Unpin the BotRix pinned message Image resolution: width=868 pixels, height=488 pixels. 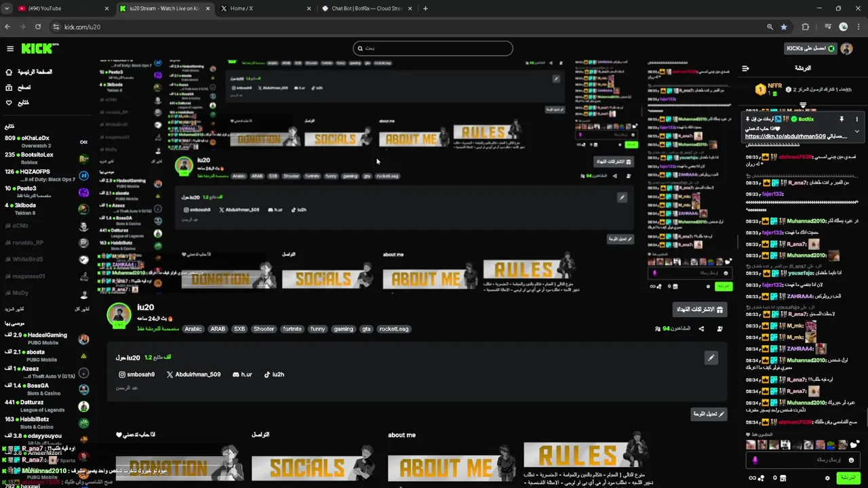pos(842,119)
